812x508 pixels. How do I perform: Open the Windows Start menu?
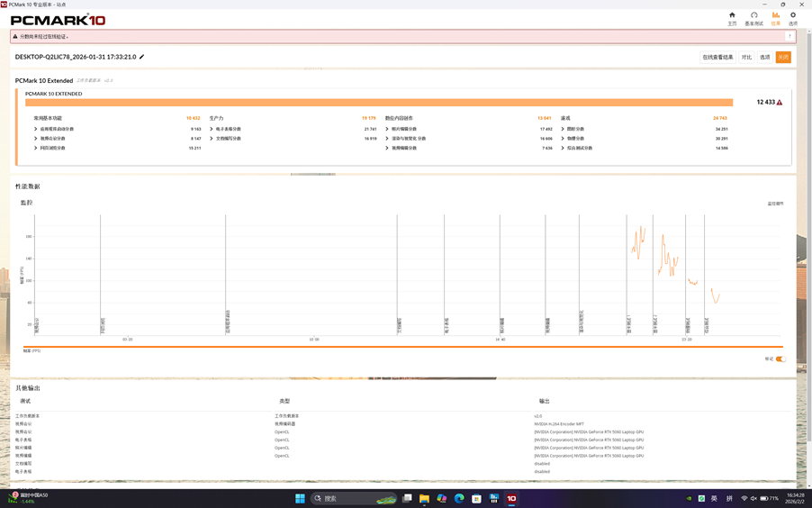point(300,498)
